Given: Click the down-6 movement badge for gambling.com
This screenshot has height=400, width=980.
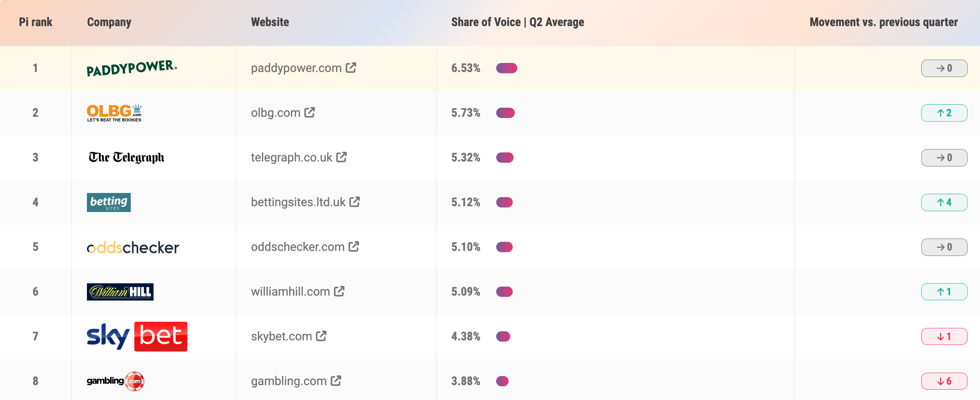Looking at the screenshot, I should (944, 381).
